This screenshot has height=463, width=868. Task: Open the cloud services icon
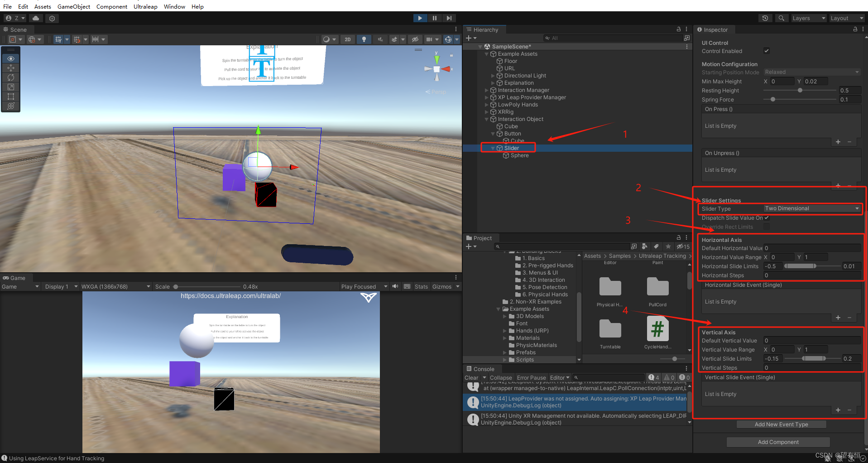pos(36,18)
